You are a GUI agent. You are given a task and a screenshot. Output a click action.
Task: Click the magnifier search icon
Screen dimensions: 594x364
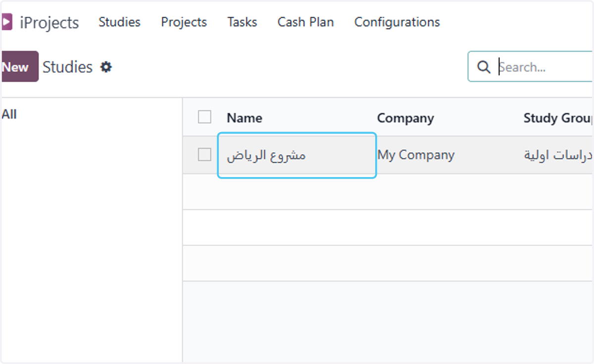pos(484,67)
